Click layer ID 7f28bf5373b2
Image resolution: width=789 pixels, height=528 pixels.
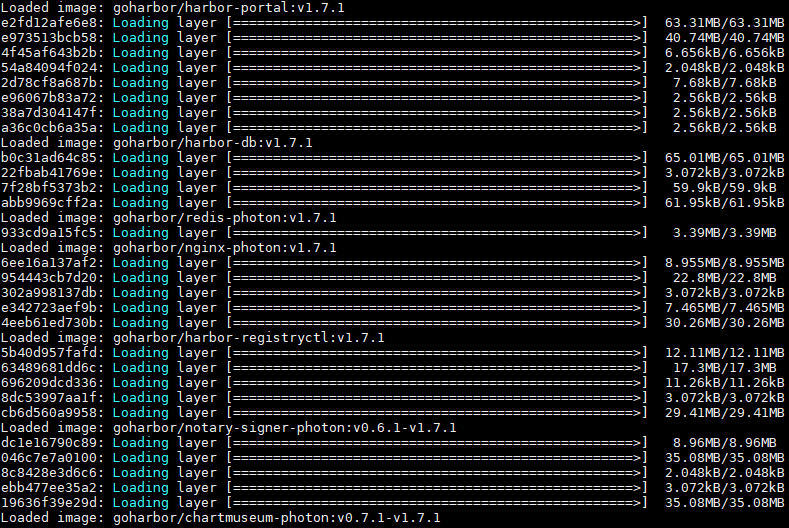pyautogui.click(x=49, y=188)
